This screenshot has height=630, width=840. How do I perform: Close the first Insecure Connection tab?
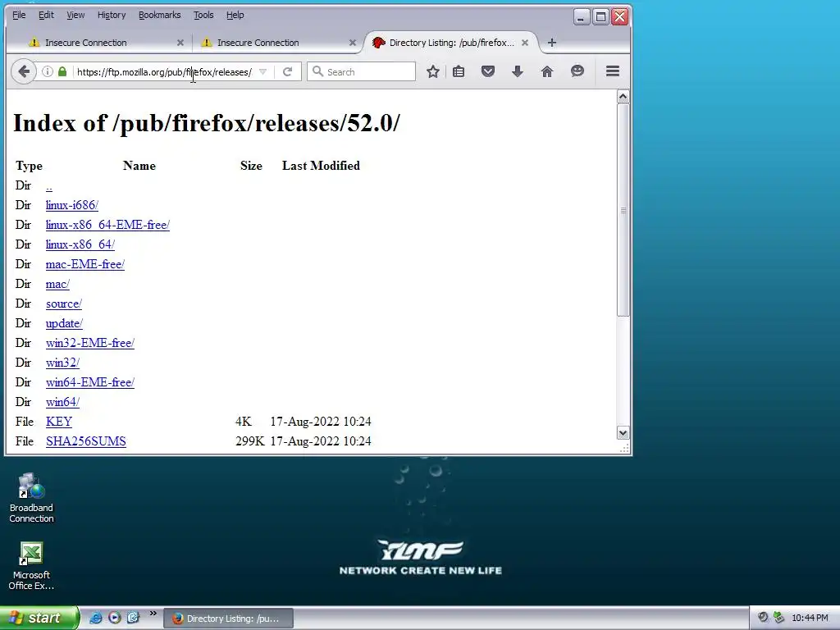[x=180, y=43]
